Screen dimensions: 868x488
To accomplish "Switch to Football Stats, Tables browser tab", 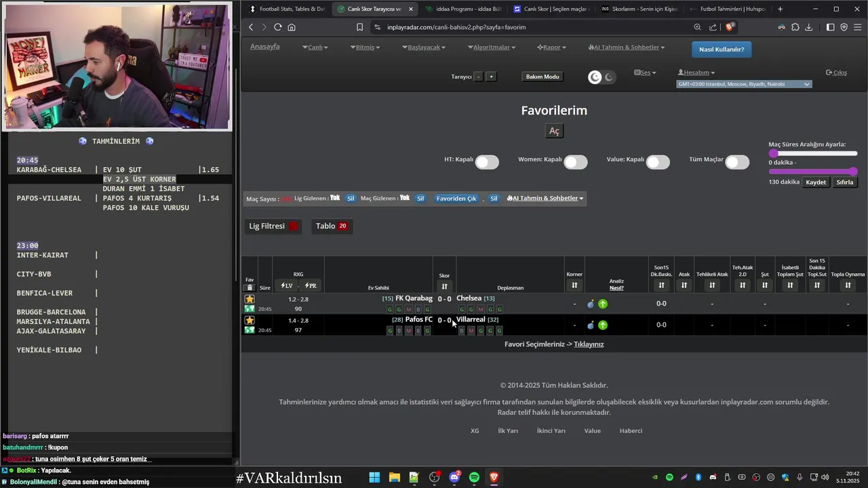I will (288, 9).
